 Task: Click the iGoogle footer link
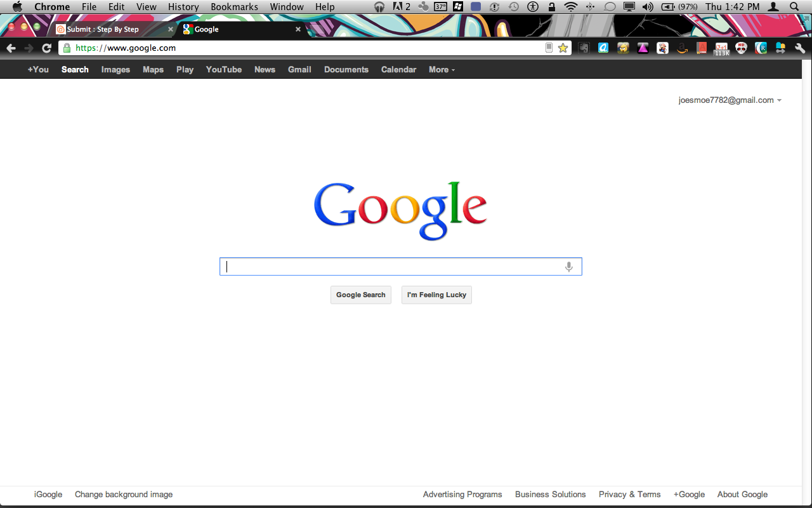(x=48, y=495)
